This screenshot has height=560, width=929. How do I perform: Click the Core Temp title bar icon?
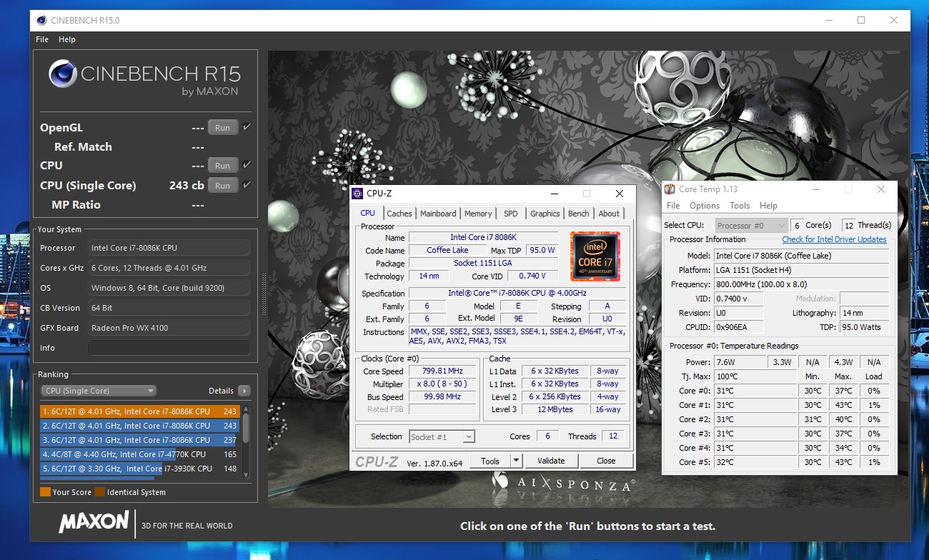pos(670,189)
